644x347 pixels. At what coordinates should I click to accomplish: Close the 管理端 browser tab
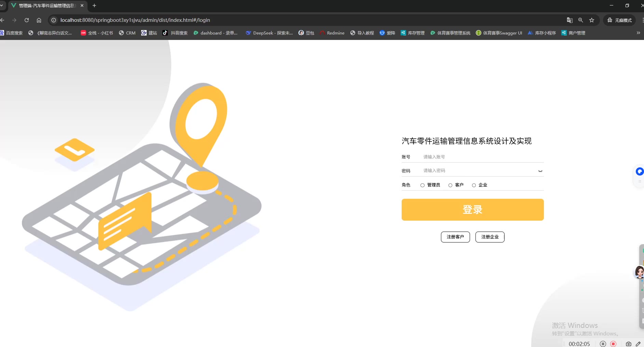tap(82, 5)
